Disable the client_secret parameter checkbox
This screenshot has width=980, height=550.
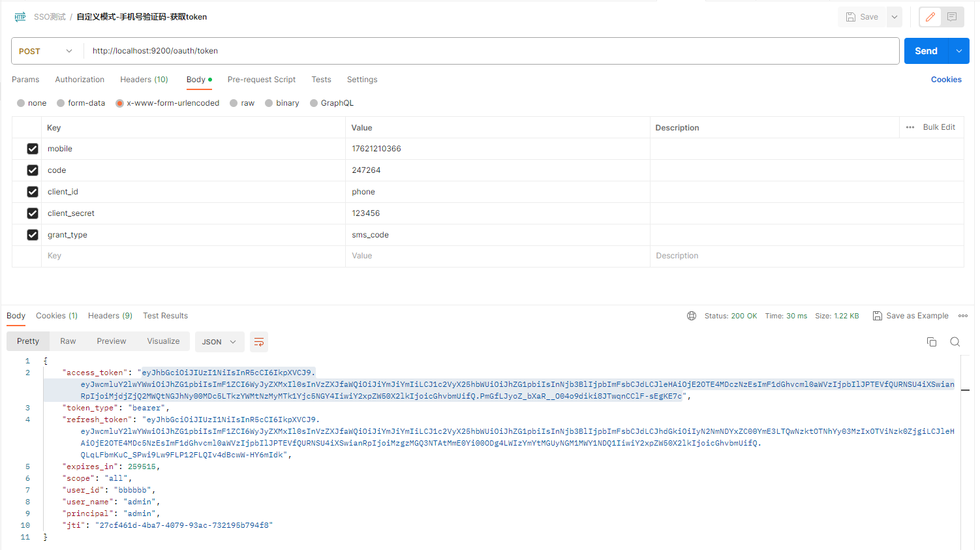pos(33,213)
